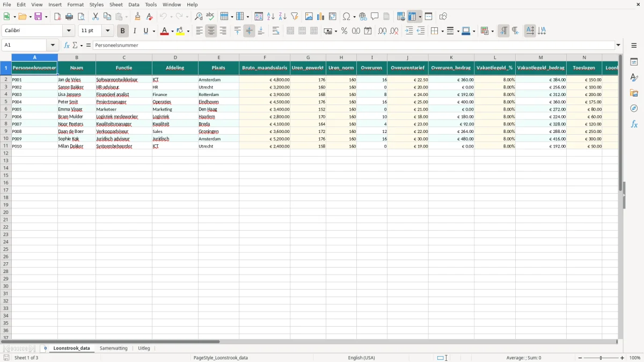Screen dimensions: 644x362
Task: Click the Sort Descending icon
Action: [x=283, y=17]
